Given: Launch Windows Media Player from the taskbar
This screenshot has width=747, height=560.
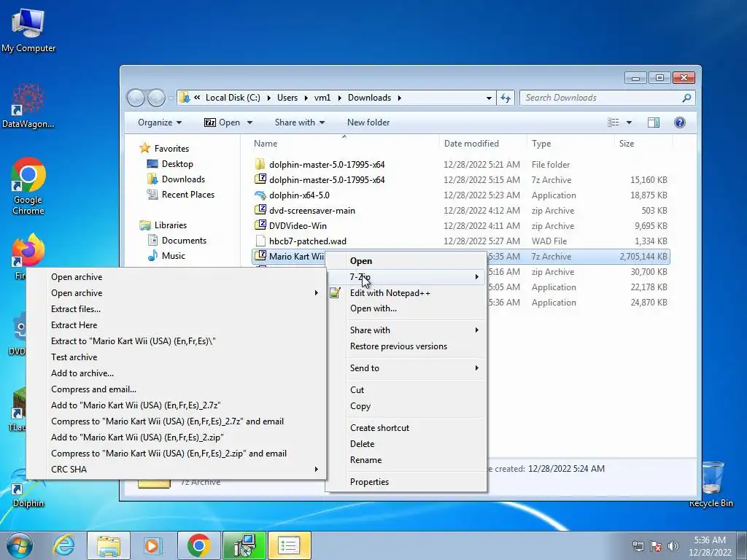Looking at the screenshot, I should coord(153,545).
